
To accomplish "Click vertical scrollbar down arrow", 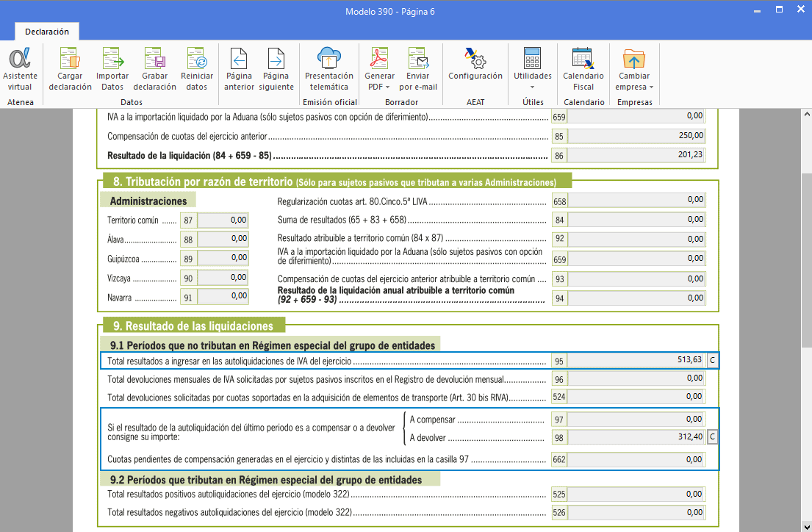I will pos(807,527).
